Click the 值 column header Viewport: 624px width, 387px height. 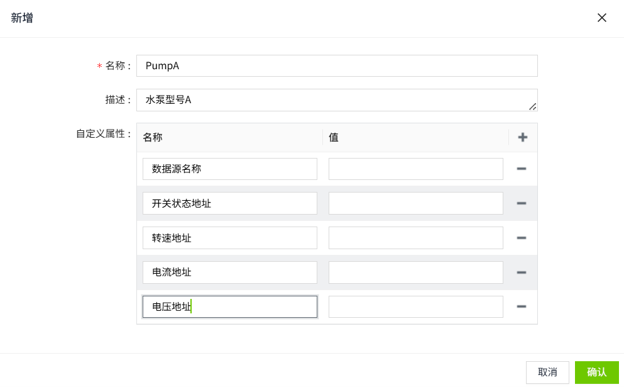[x=333, y=137]
